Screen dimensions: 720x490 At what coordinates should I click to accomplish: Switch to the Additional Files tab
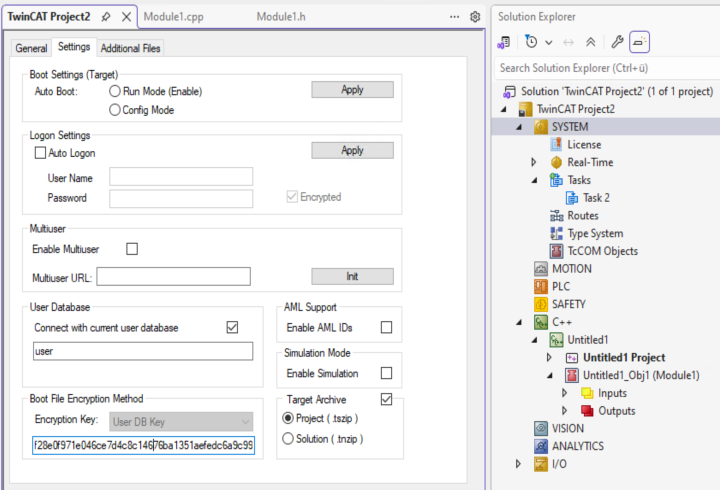(x=130, y=48)
